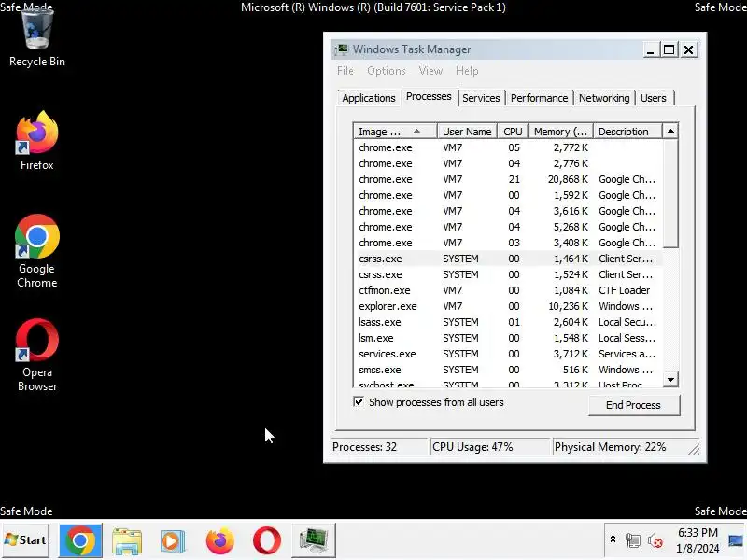The height and width of the screenshot is (560, 747).
Task: Select the explorer.exe process
Action: (508, 306)
